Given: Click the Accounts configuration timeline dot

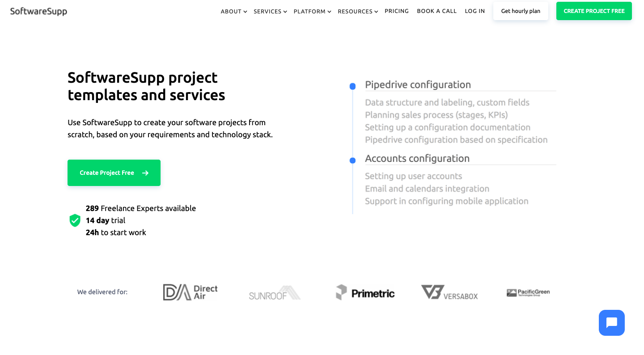Looking at the screenshot, I should 352,160.
